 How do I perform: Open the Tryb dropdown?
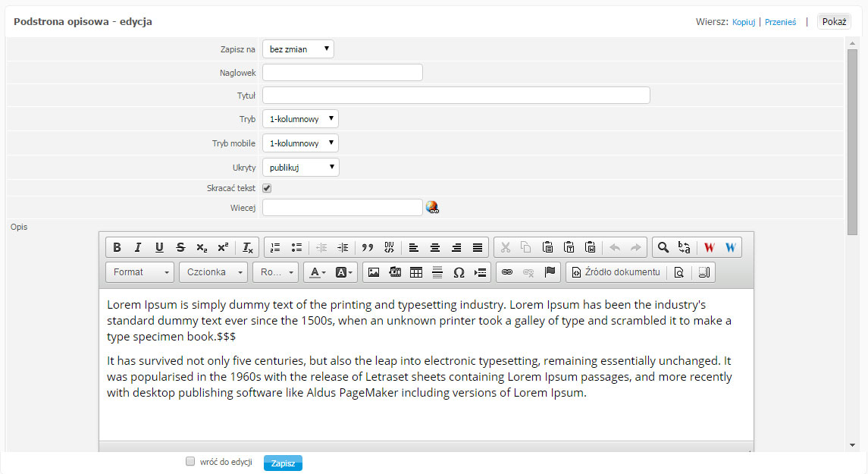tap(301, 119)
